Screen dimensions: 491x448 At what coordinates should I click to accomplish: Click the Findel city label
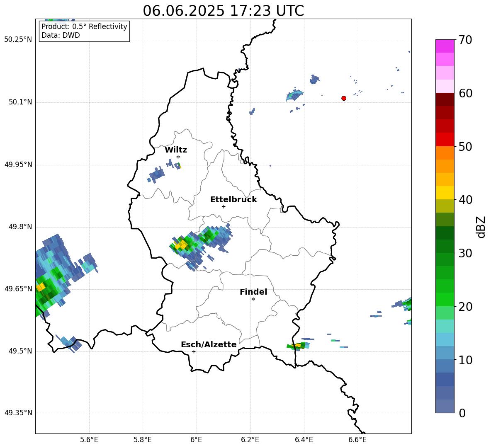[x=253, y=292]
